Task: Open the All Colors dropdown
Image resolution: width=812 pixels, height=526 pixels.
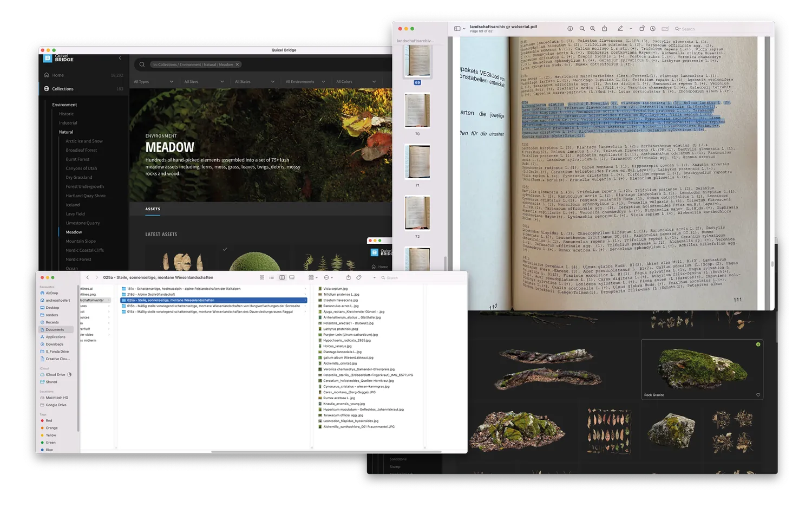Action: tap(356, 82)
